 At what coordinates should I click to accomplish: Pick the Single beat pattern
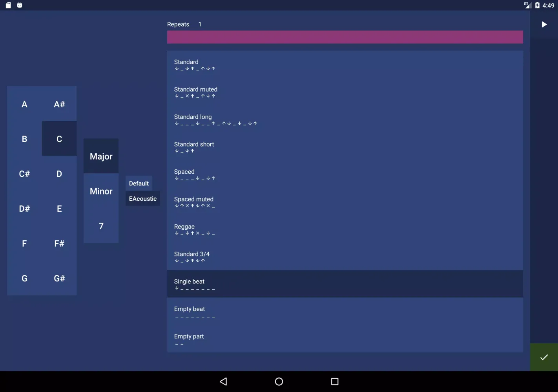(x=345, y=284)
